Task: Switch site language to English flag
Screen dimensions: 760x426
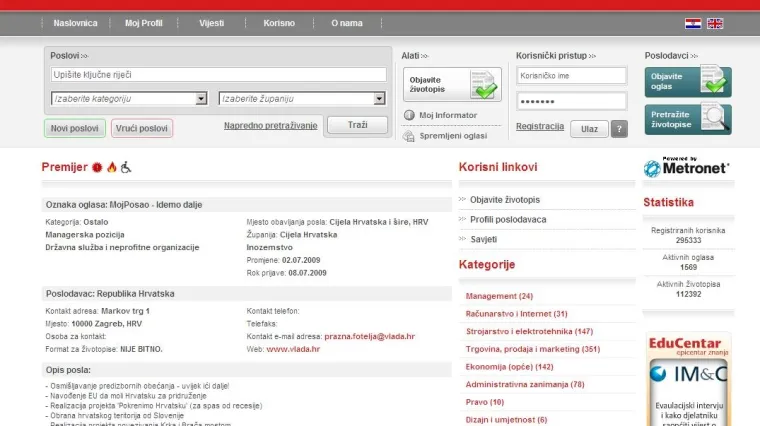Action: [715, 23]
